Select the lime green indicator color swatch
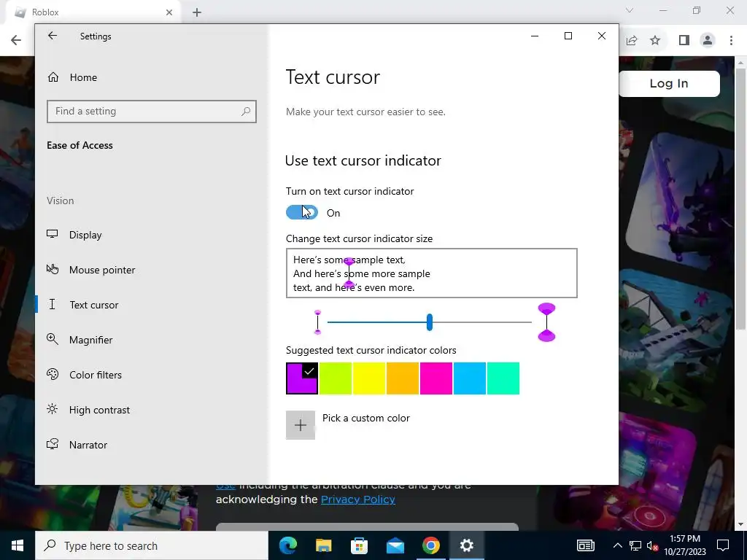Screen dimensions: 747x560 (336, 378)
